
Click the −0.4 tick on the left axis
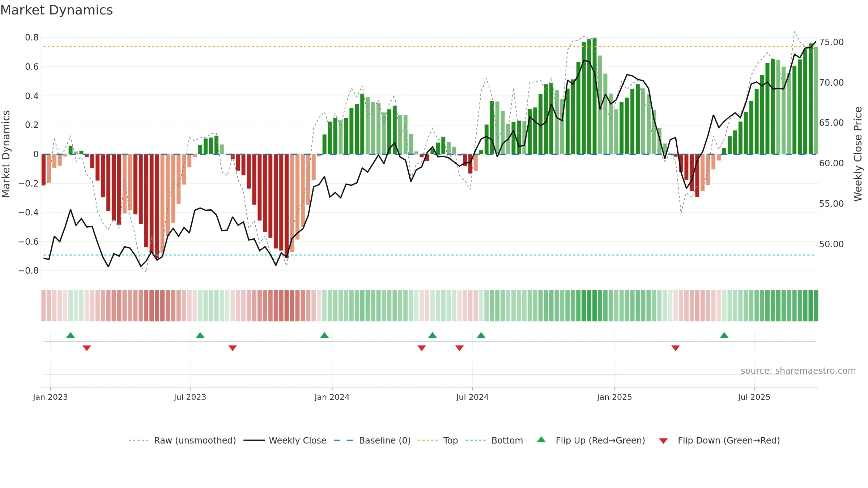point(29,213)
